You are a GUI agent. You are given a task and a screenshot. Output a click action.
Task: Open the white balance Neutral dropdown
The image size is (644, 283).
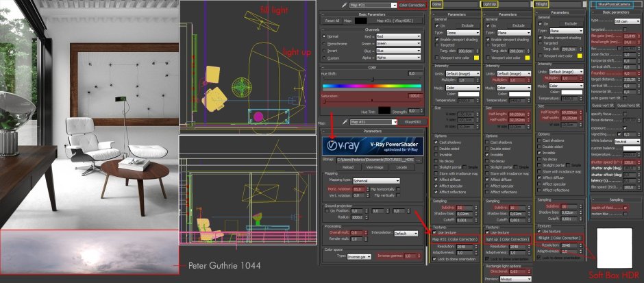(x=628, y=142)
